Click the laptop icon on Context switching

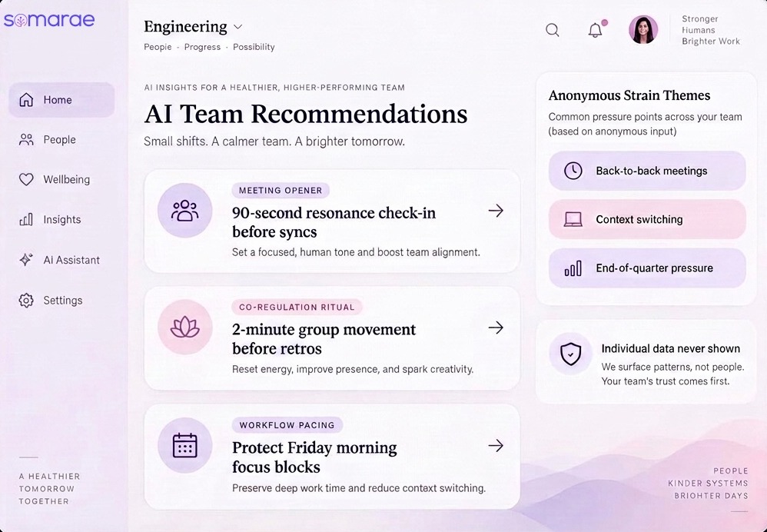tap(573, 219)
